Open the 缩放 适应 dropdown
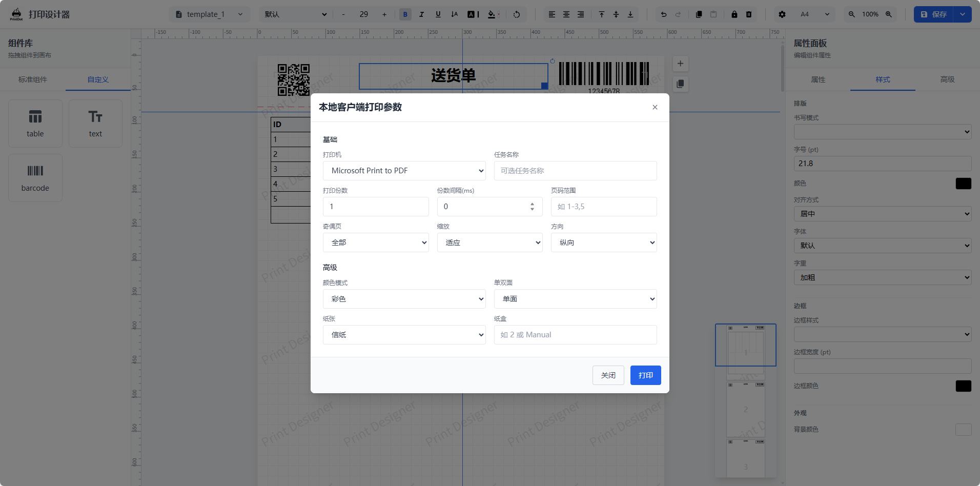 coord(490,242)
